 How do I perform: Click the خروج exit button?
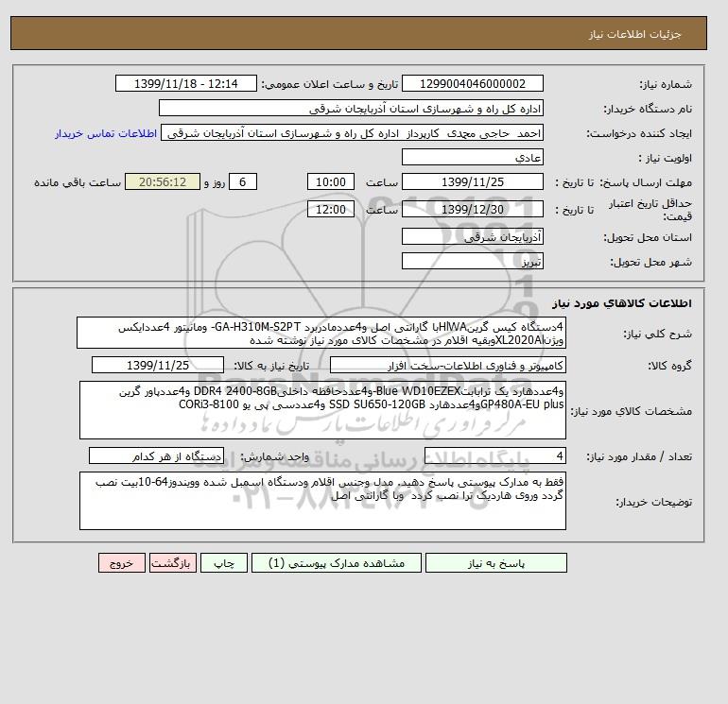[122, 563]
